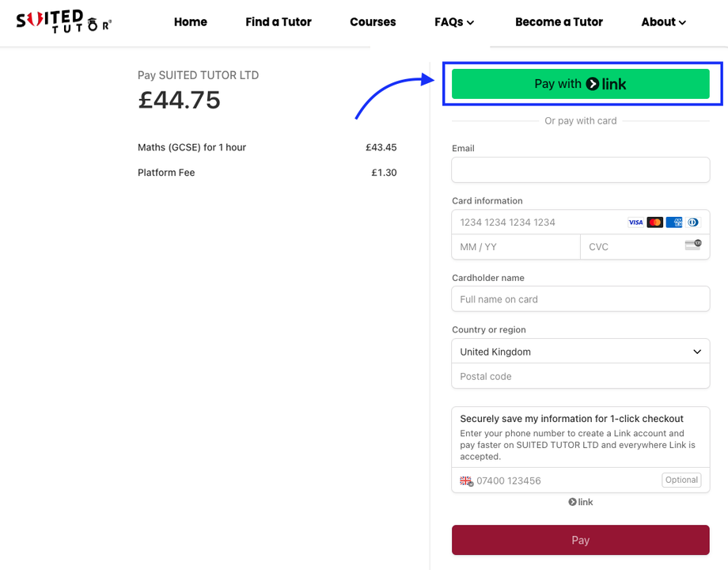Open the Find a Tutor page
This screenshot has height=570, width=728.
click(279, 22)
